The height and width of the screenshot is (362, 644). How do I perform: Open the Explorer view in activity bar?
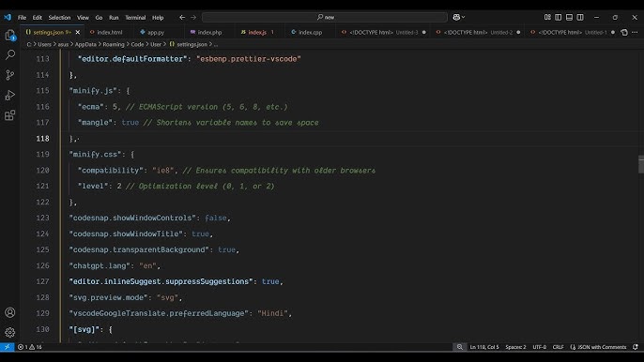9,36
